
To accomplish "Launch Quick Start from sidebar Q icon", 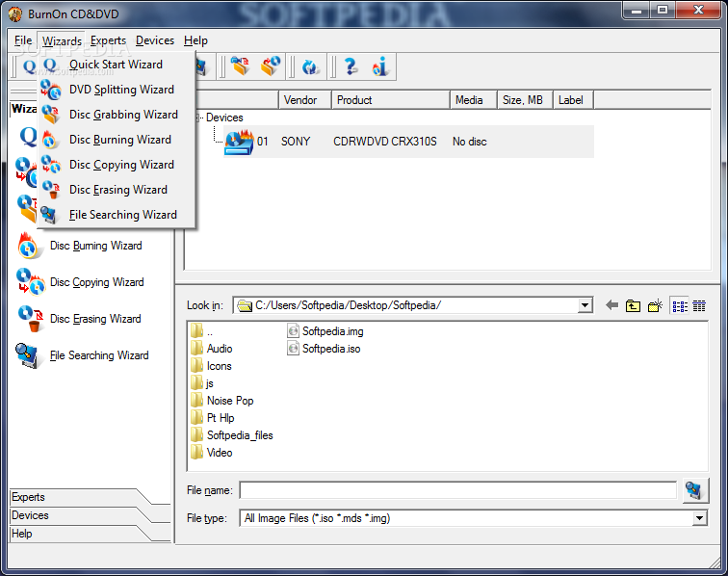I will [28, 137].
